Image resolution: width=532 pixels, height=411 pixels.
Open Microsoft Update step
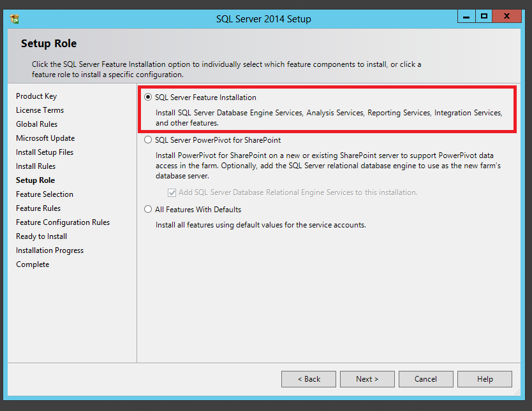45,138
